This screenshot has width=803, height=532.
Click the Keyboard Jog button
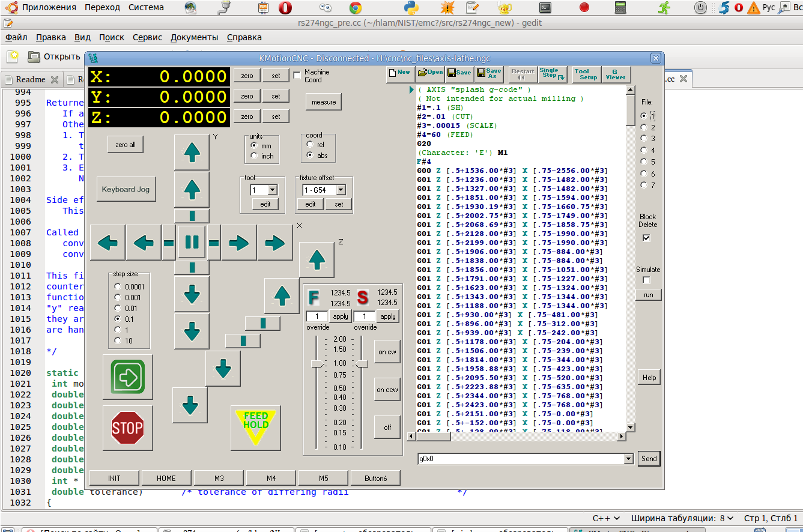pos(126,190)
